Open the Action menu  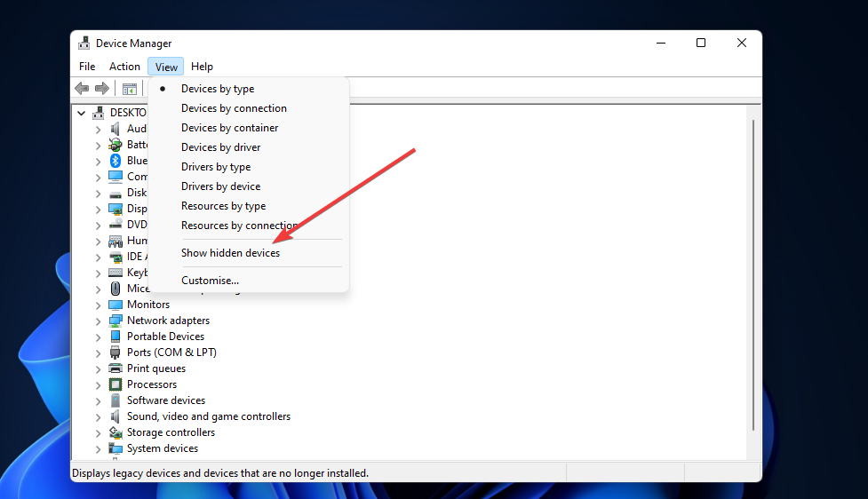(124, 67)
